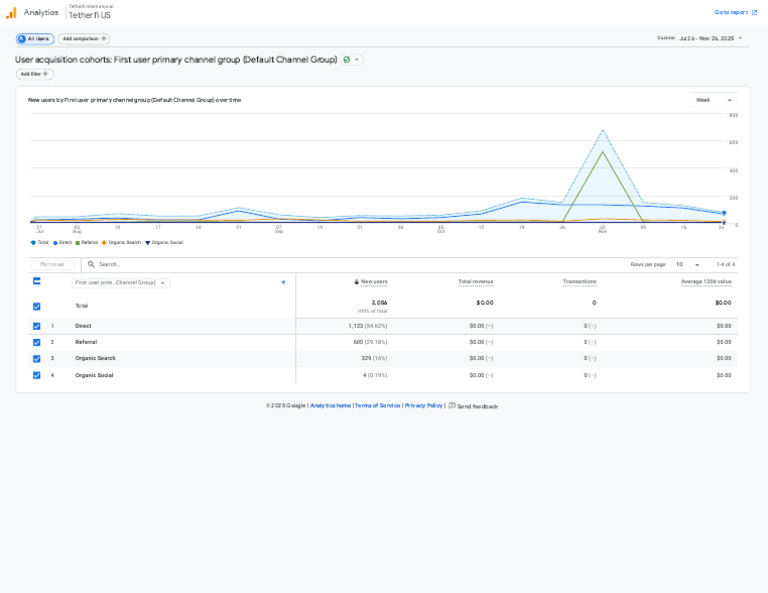768x593 pixels.
Task: Expand the arrow next to the status icon
Action: 357,60
